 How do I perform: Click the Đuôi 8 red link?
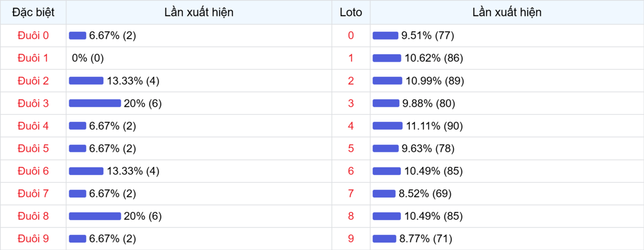(33, 216)
